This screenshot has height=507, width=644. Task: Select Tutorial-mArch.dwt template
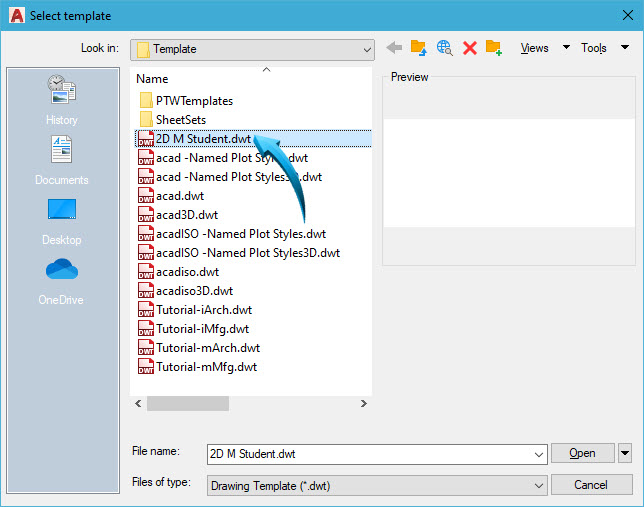tap(199, 348)
